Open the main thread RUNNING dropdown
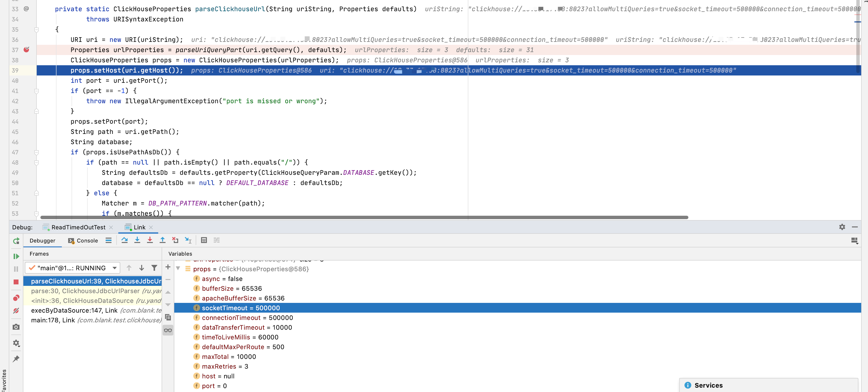 pyautogui.click(x=73, y=268)
